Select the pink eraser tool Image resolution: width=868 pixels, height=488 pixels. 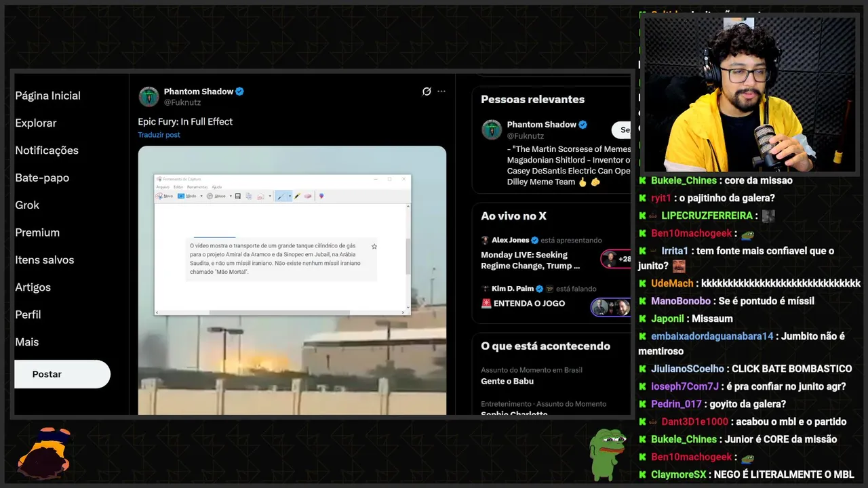pyautogui.click(x=308, y=196)
